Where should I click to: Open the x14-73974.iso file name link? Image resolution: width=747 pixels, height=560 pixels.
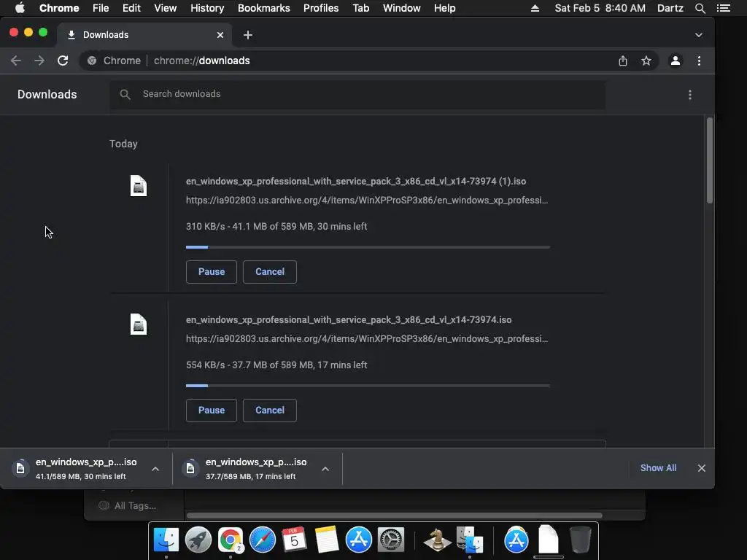tap(349, 320)
